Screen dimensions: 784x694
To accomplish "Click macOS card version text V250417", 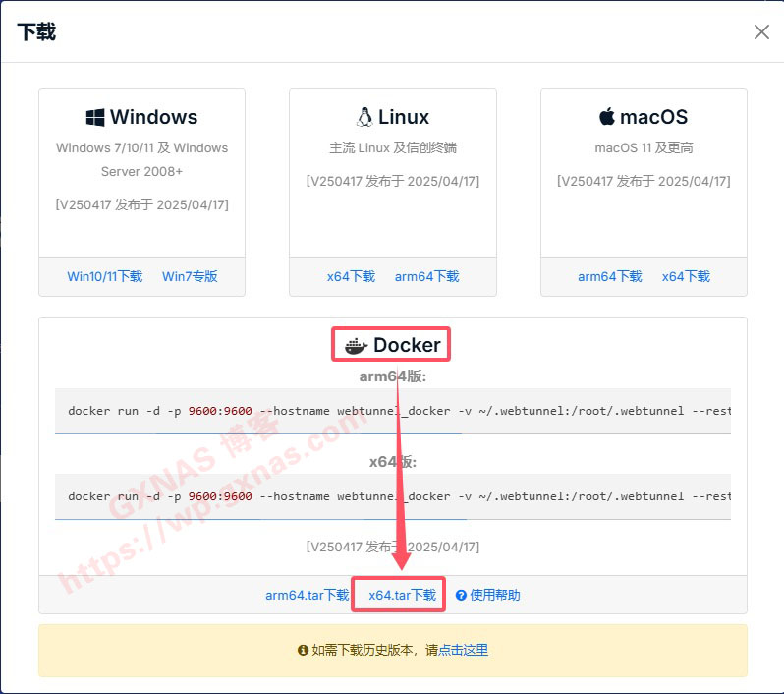I will pyautogui.click(x=644, y=181).
